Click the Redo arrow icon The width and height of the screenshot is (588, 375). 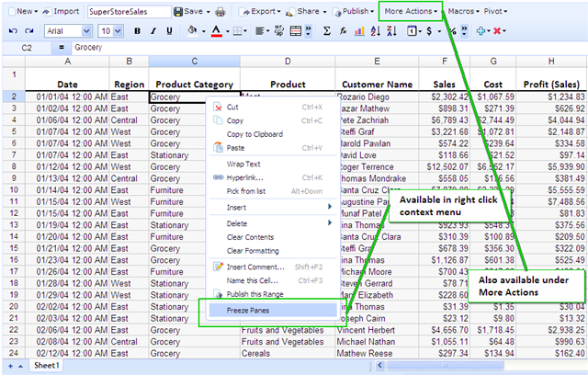29,30
